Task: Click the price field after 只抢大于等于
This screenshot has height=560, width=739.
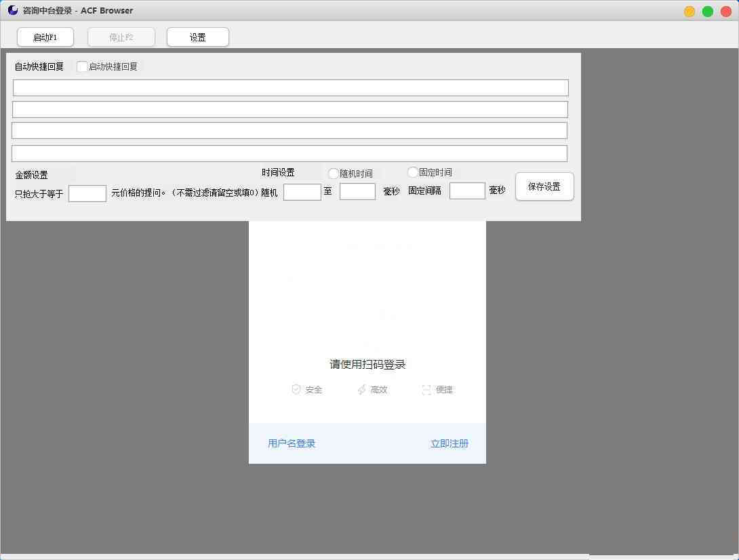Action: point(87,193)
